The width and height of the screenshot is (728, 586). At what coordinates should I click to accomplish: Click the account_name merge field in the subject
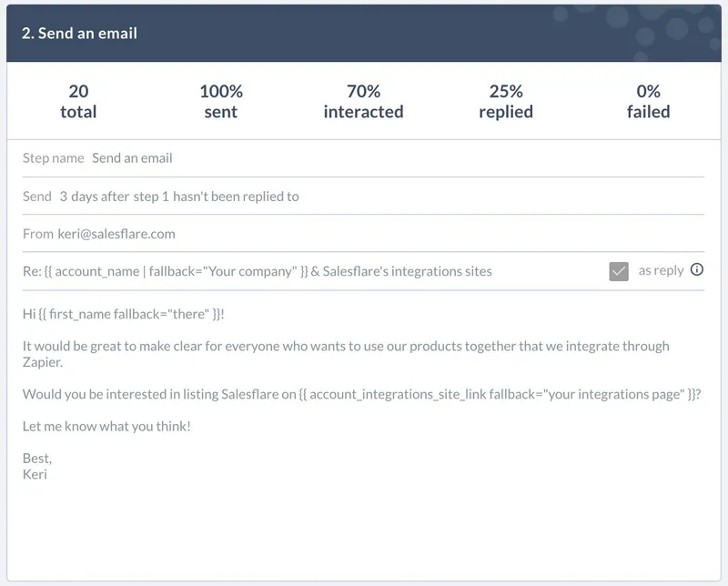(x=176, y=271)
